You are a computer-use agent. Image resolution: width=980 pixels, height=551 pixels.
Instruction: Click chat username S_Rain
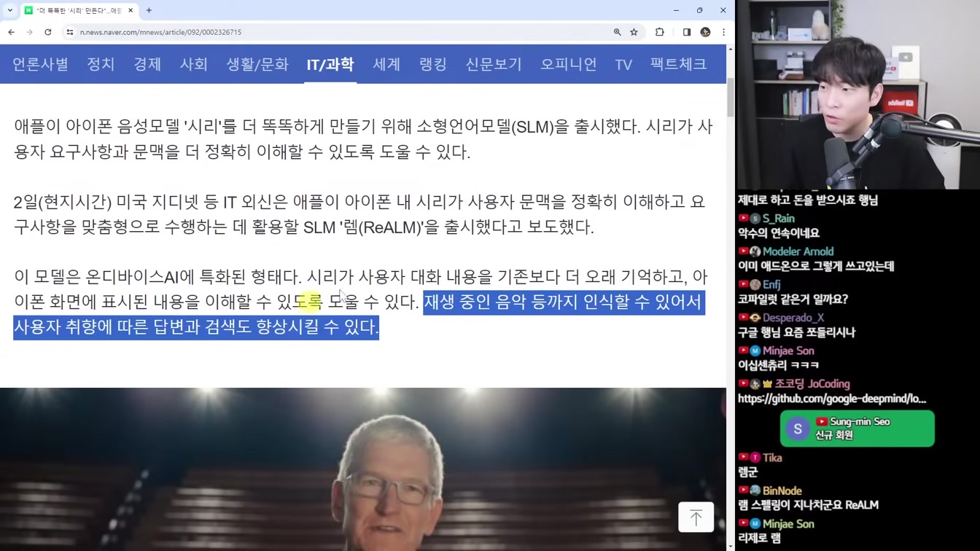779,218
